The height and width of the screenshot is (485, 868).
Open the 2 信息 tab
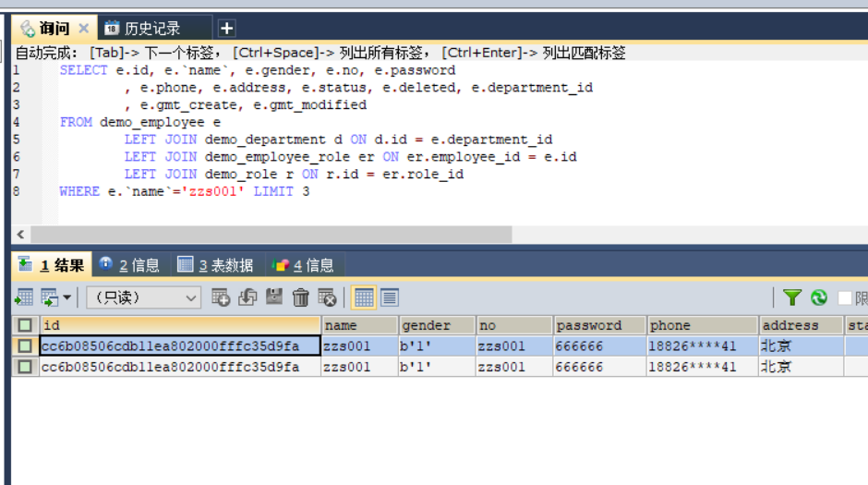(131, 265)
